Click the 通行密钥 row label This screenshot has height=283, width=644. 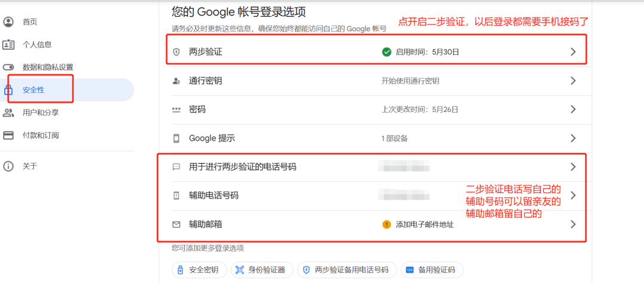[x=206, y=81]
